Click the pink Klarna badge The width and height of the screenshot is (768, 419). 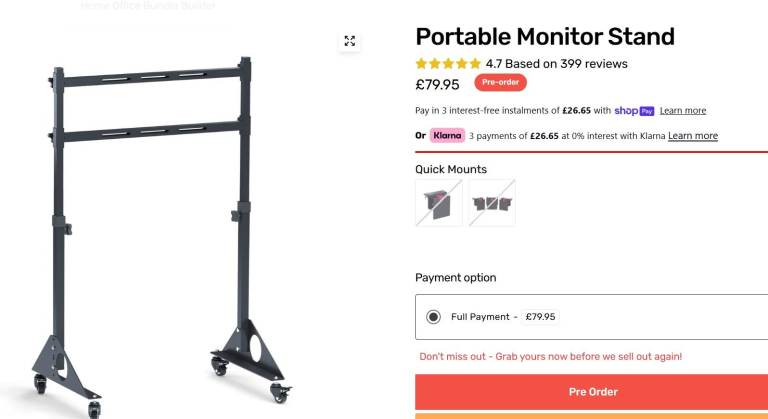[x=447, y=136]
